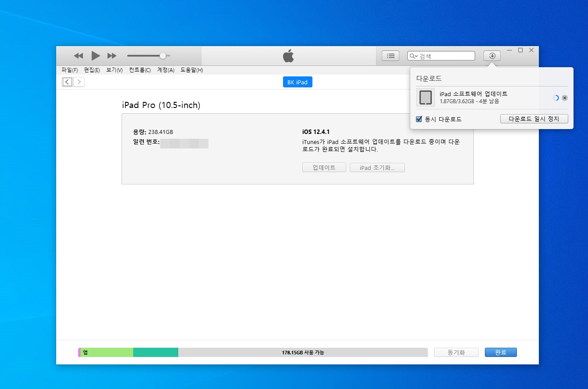Click the fast-forward playback button
Screen dimensions: 588x389
pos(112,56)
